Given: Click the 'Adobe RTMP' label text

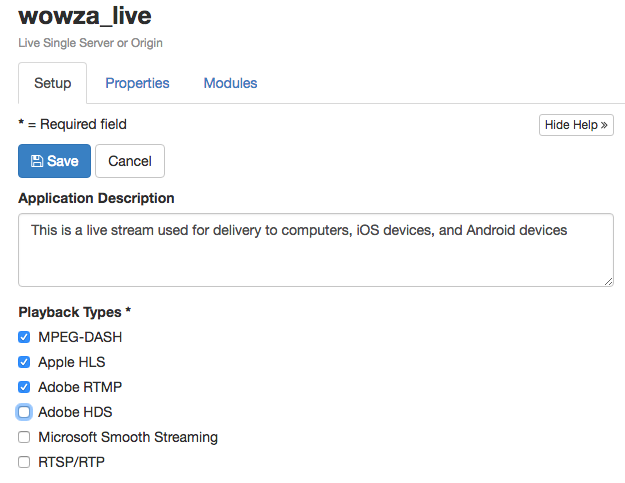Looking at the screenshot, I should pos(80,387).
